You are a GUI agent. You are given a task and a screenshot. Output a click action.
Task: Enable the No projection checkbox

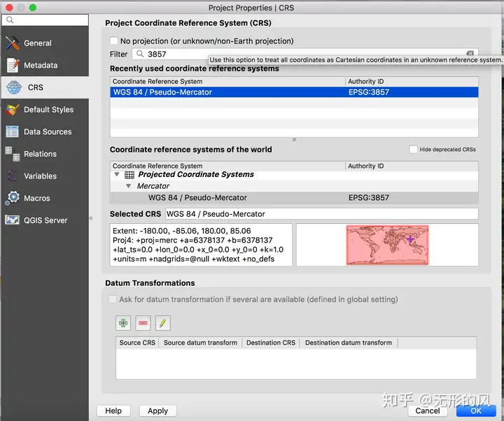114,41
